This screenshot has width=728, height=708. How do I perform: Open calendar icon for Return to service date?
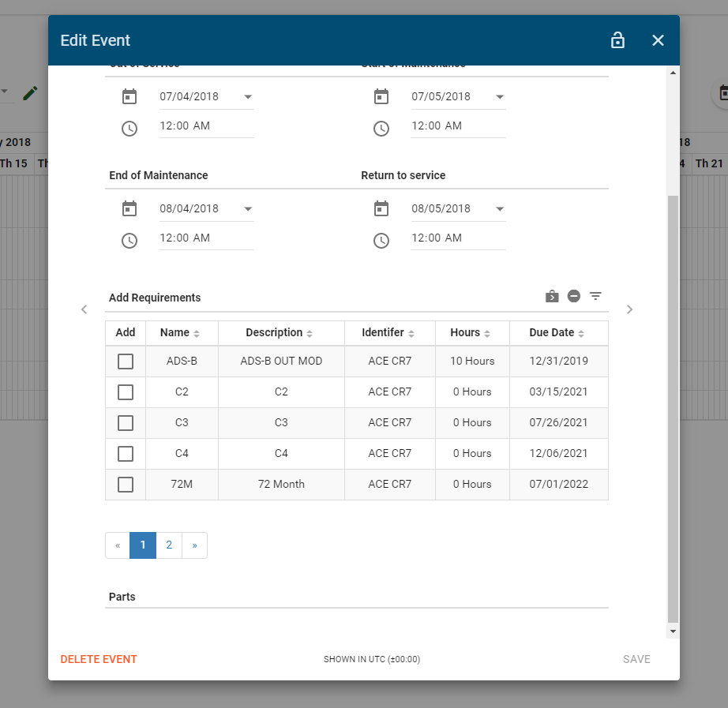[381, 208]
